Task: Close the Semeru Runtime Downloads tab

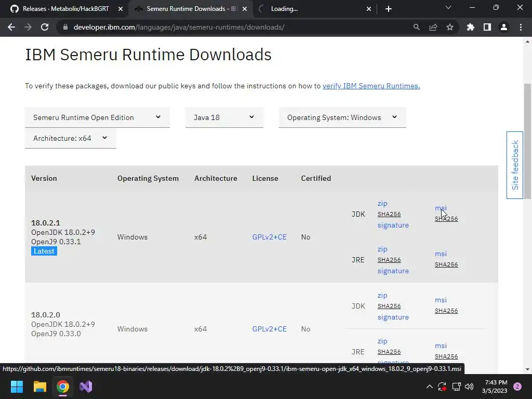Action: click(x=245, y=9)
